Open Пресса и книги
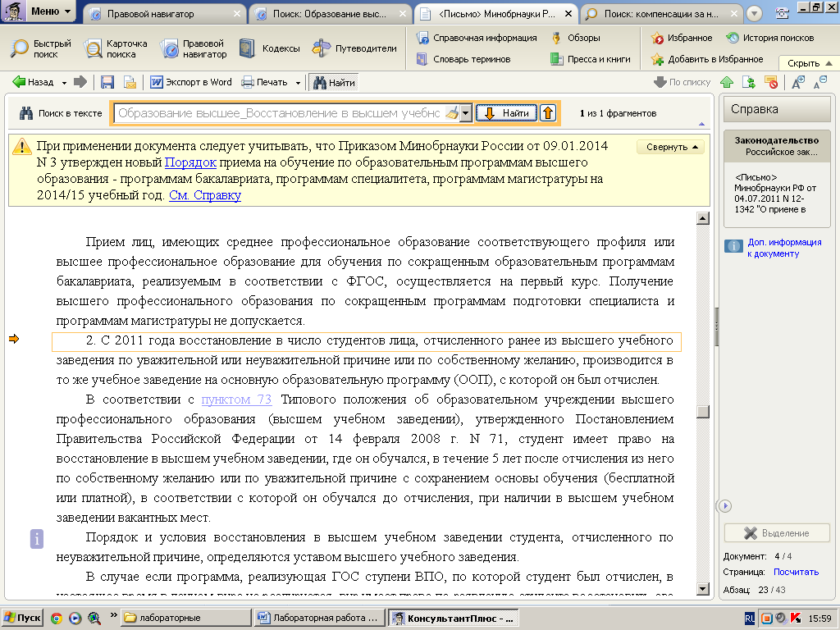Viewport: 840px width, 630px height. tap(591, 59)
